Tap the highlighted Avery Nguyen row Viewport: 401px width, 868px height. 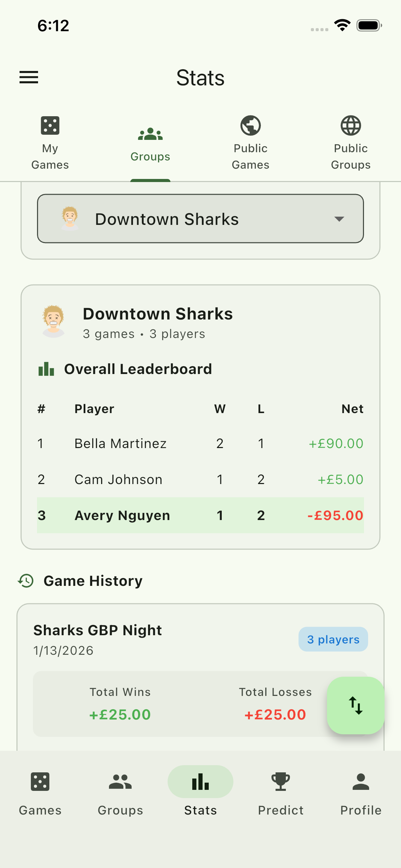[200, 515]
